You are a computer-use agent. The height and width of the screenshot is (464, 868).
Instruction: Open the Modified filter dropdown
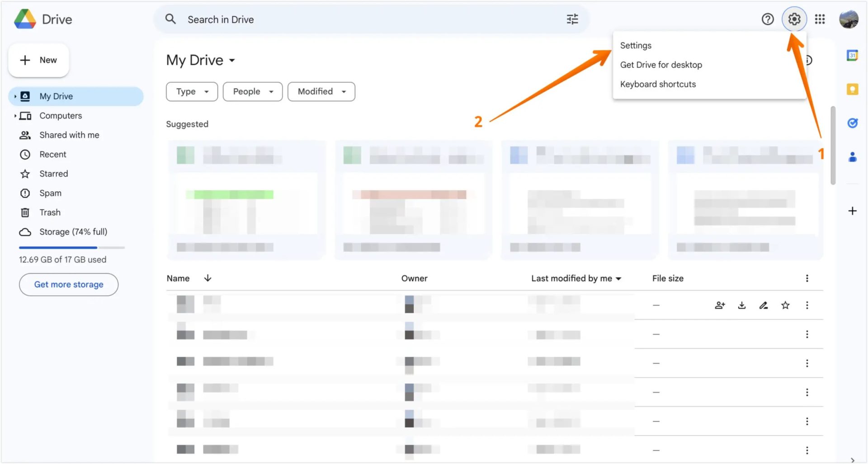pos(321,91)
